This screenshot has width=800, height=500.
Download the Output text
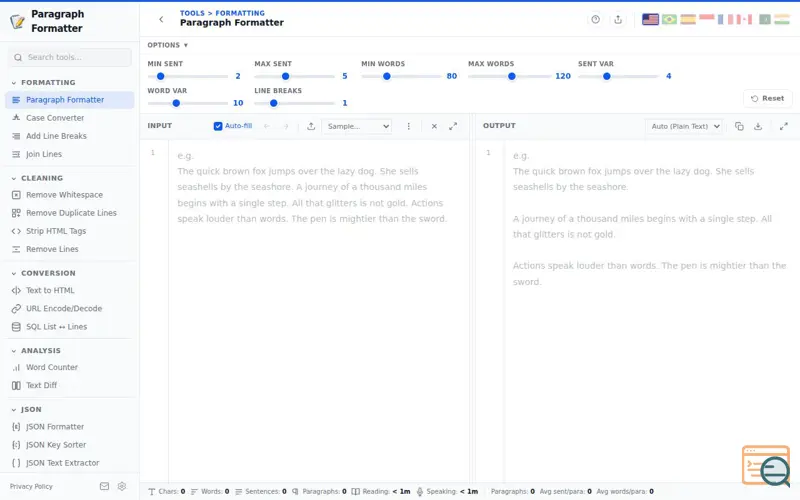[x=758, y=126]
